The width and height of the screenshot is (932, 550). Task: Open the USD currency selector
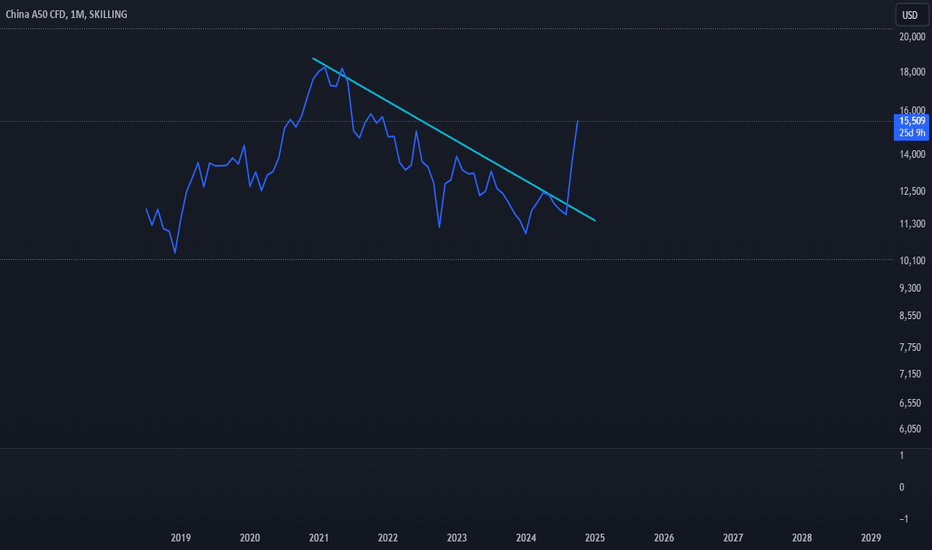(x=911, y=15)
